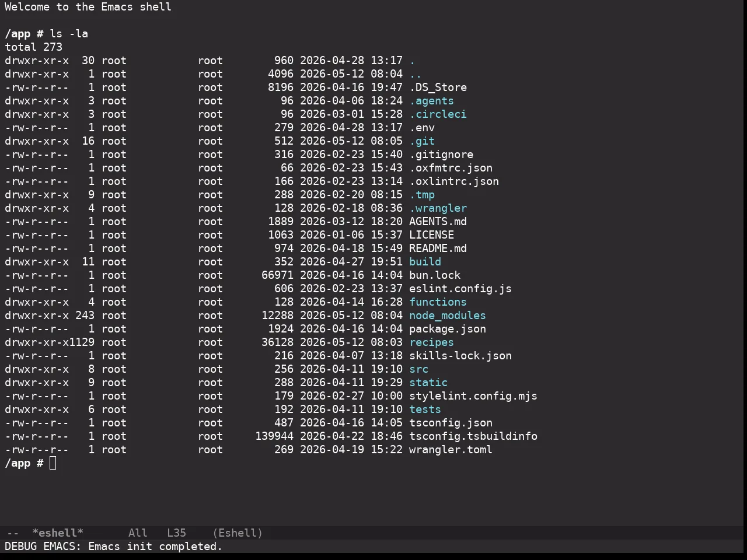
Task: Click the skills-lock.json file name
Action: (x=460, y=356)
